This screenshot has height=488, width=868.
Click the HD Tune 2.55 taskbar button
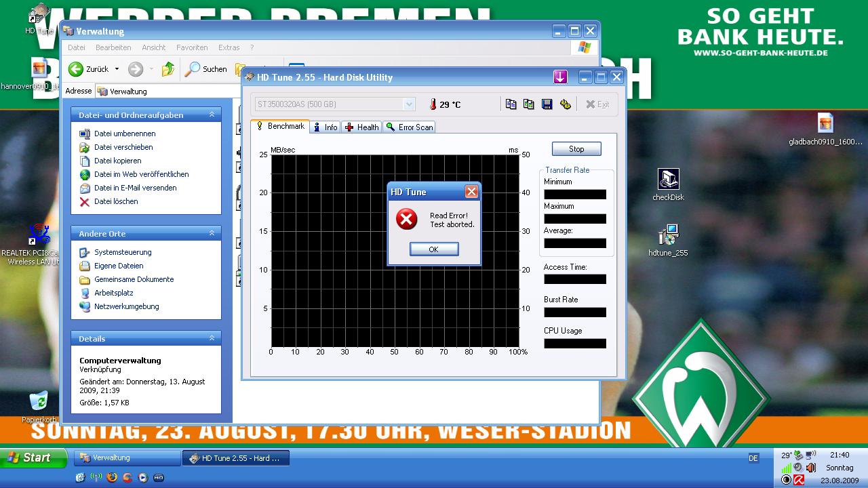point(236,458)
